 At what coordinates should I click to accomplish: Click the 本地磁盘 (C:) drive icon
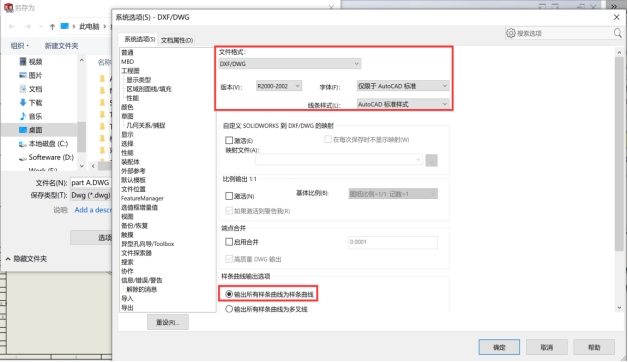(x=23, y=144)
